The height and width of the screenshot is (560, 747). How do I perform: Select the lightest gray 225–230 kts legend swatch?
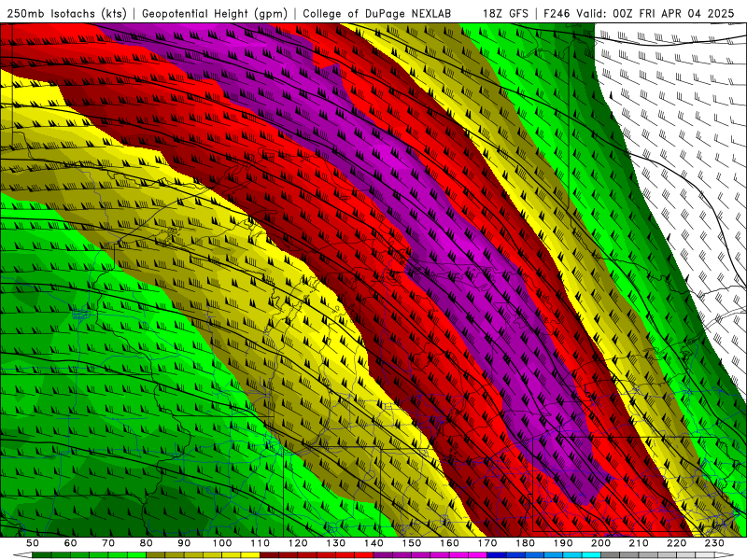pyautogui.click(x=705, y=554)
